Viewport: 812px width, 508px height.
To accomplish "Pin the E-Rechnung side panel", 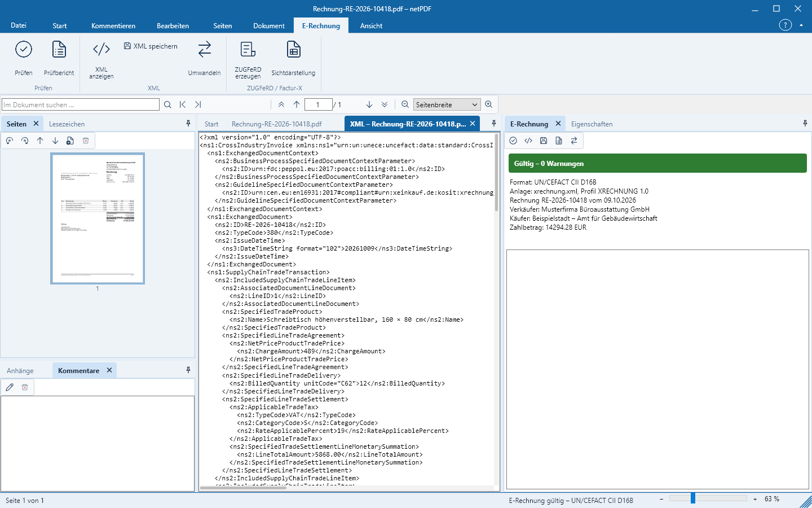I will pos(805,124).
